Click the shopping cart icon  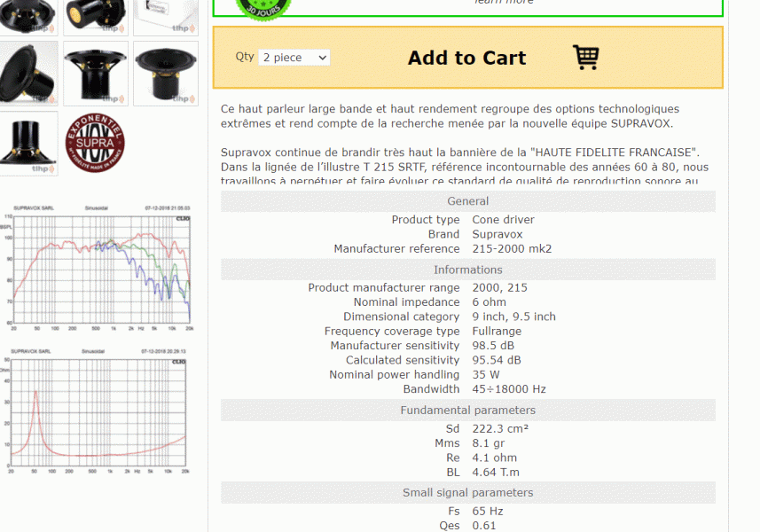tap(585, 57)
